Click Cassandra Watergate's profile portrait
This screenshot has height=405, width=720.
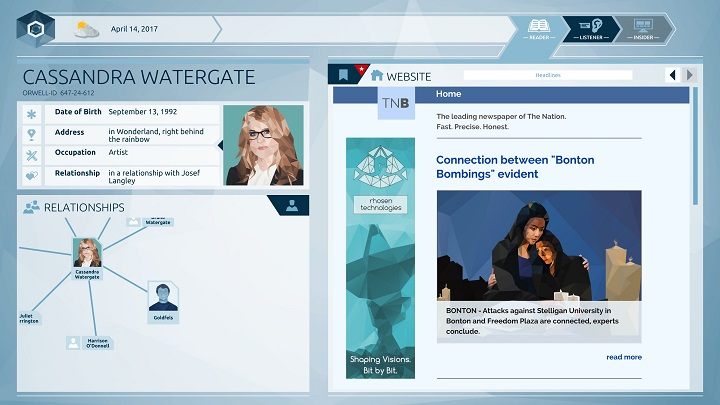pos(263,145)
